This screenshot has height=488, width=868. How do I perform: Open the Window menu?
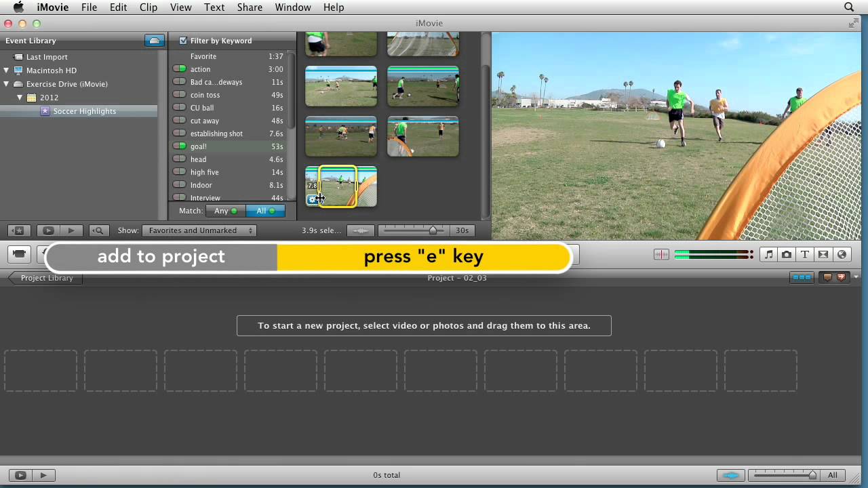pyautogui.click(x=293, y=7)
